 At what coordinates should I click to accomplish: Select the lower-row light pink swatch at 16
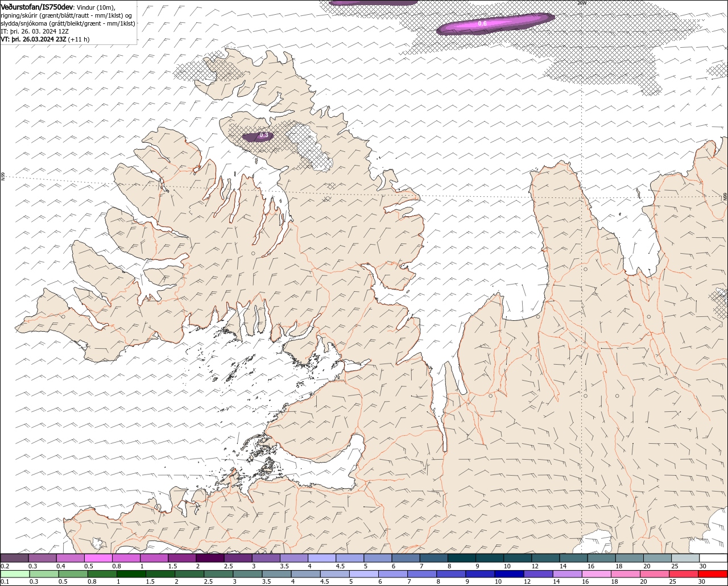coord(596,574)
